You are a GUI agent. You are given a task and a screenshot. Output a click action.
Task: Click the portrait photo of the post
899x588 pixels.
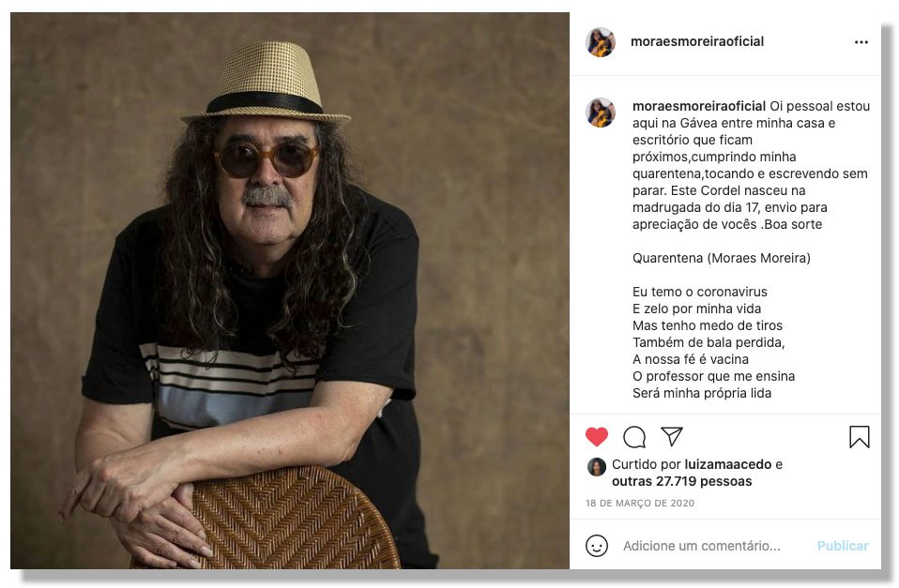pos(290,291)
